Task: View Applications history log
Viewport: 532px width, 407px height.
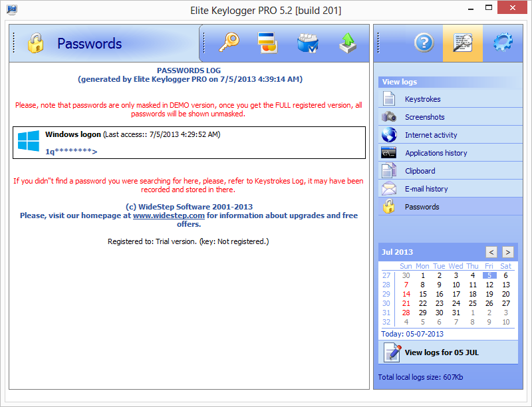Action: point(436,153)
